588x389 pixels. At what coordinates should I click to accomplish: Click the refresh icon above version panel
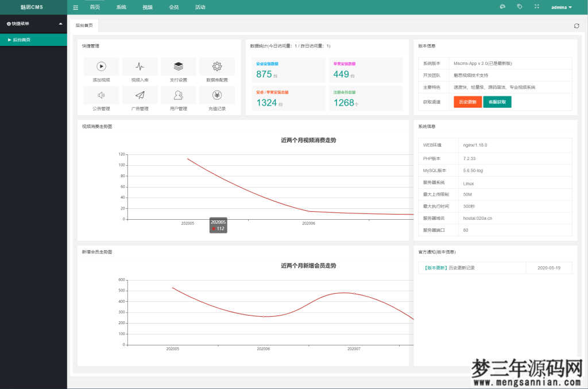(576, 26)
